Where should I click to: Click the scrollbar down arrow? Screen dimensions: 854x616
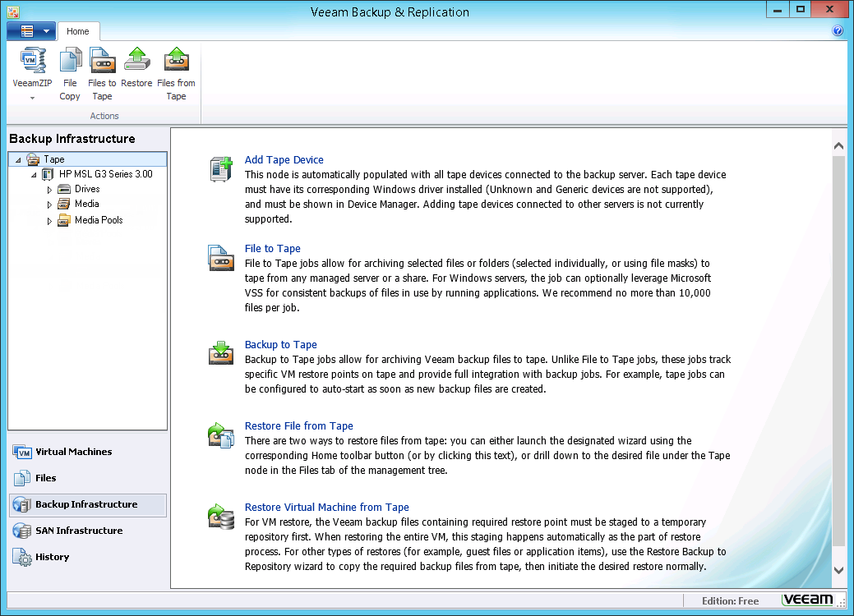838,570
